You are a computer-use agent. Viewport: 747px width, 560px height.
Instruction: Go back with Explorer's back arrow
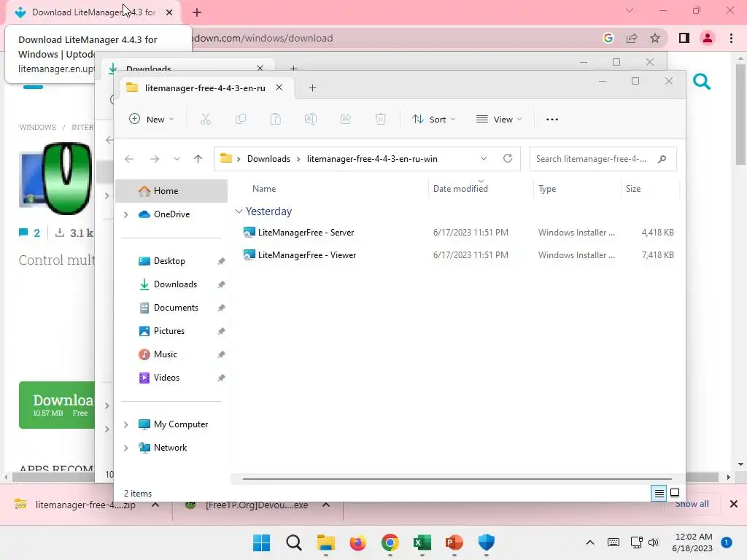[129, 159]
